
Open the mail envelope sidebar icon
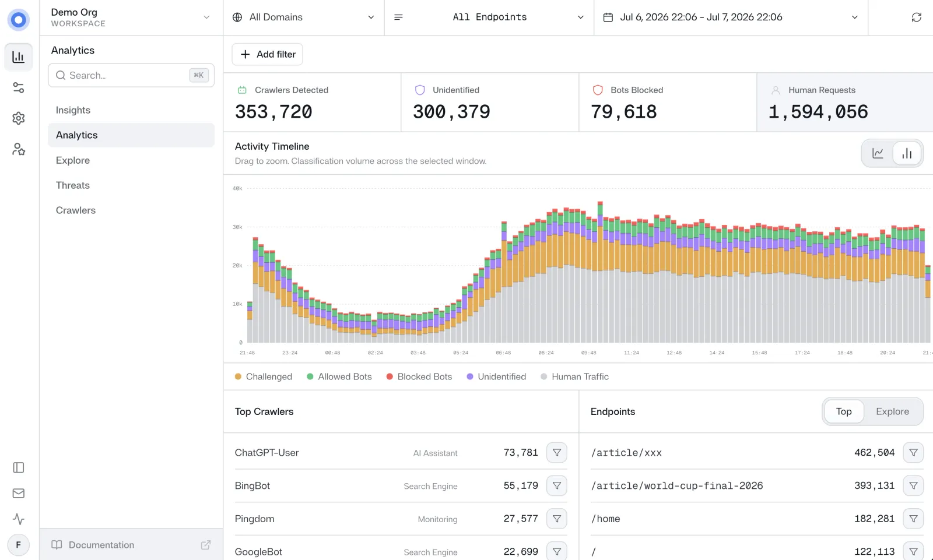[19, 494]
